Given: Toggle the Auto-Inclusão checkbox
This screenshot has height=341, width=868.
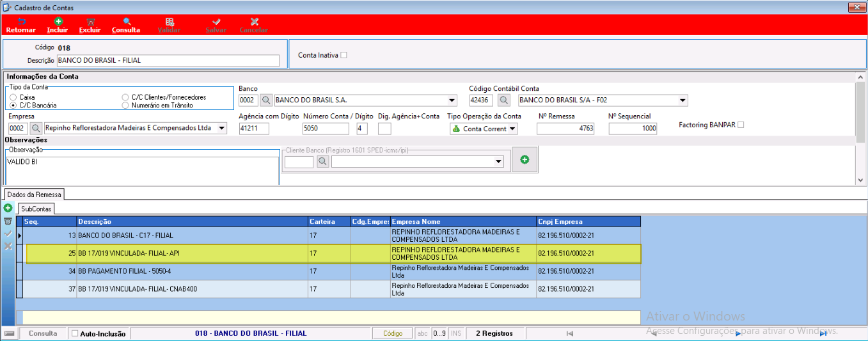Looking at the screenshot, I should (x=75, y=333).
